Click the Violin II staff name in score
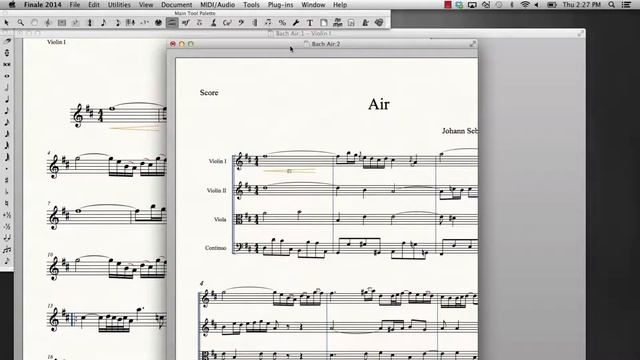 pos(216,190)
